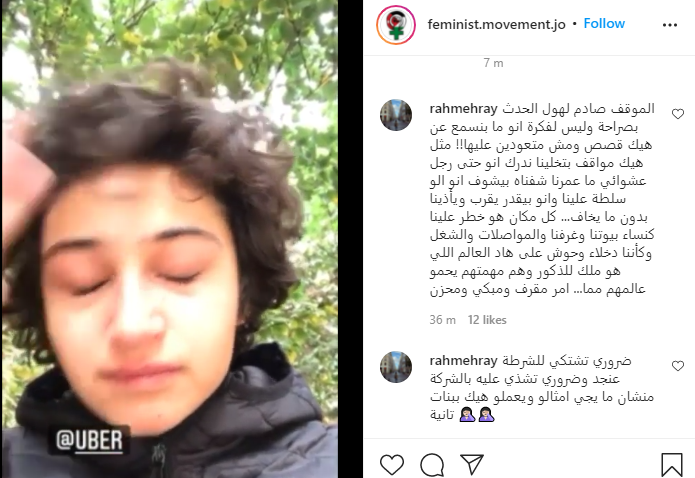Like rahmehray's long first comment
The width and height of the screenshot is (695, 478).
point(678,114)
